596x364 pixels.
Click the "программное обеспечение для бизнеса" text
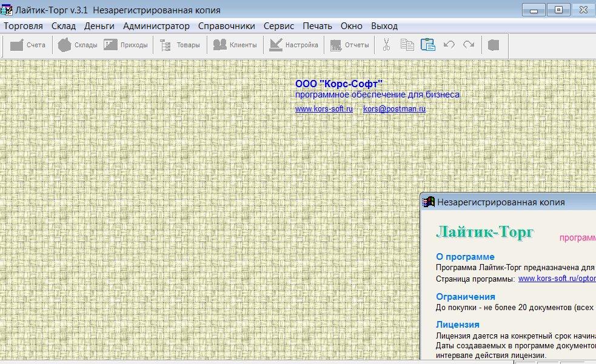click(378, 94)
